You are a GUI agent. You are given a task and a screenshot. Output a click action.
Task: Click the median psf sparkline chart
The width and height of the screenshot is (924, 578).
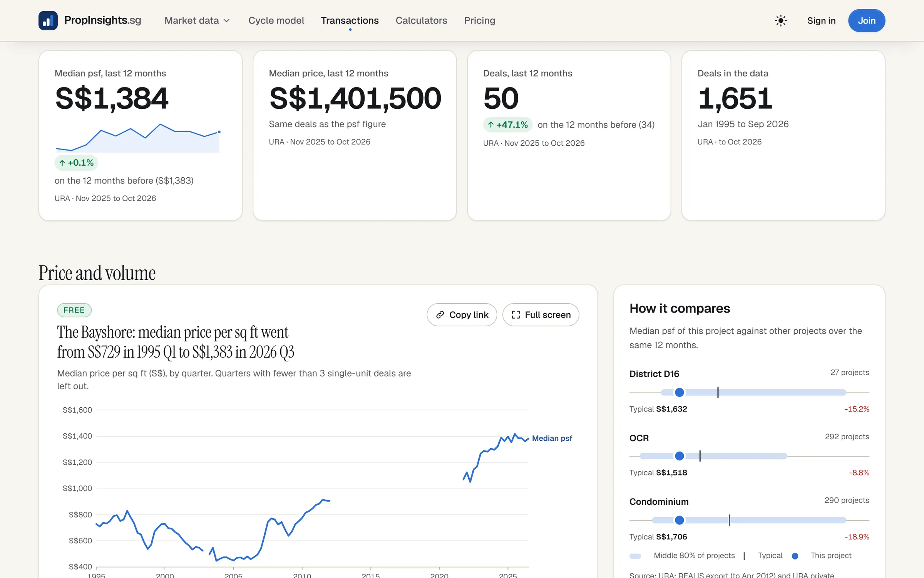(138, 138)
